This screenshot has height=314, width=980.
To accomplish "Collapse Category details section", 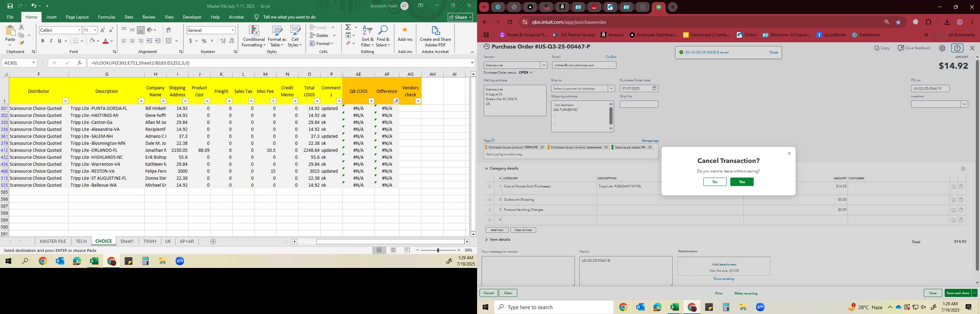I will pos(486,169).
